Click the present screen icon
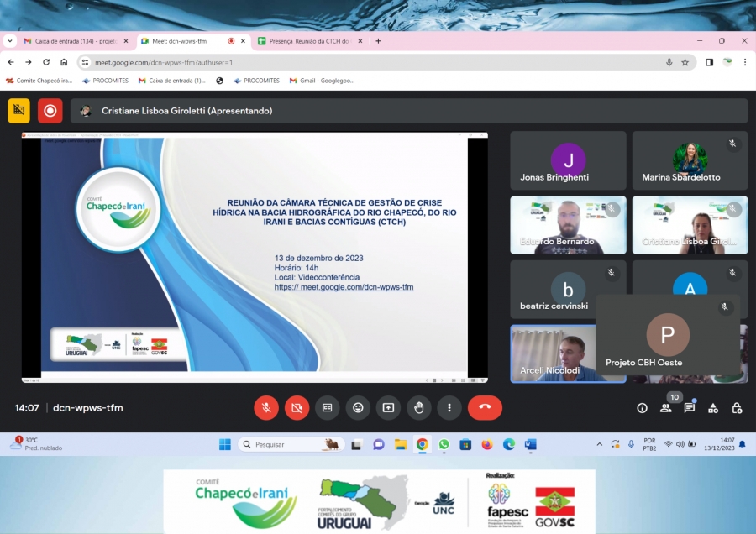756x534 pixels. coord(388,408)
